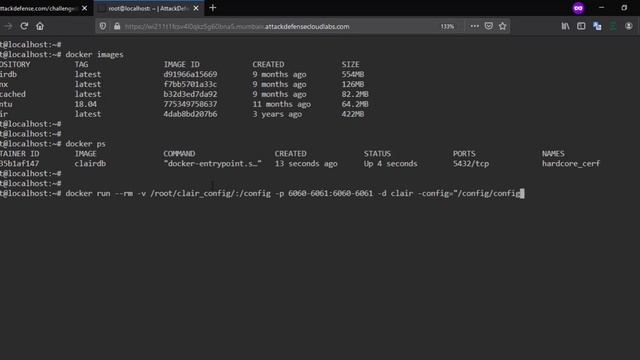The image size is (640, 360).
Task: Place cursor at end of docker run command
Action: click(522, 193)
